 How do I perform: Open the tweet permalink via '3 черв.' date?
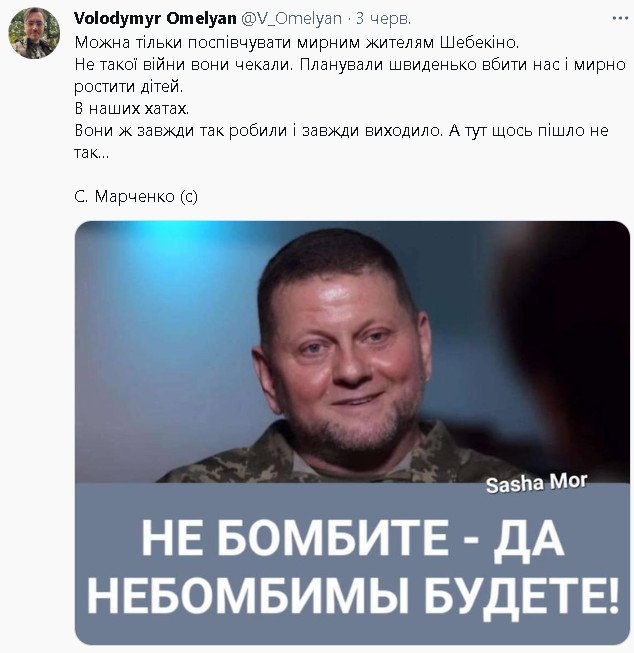[383, 19]
